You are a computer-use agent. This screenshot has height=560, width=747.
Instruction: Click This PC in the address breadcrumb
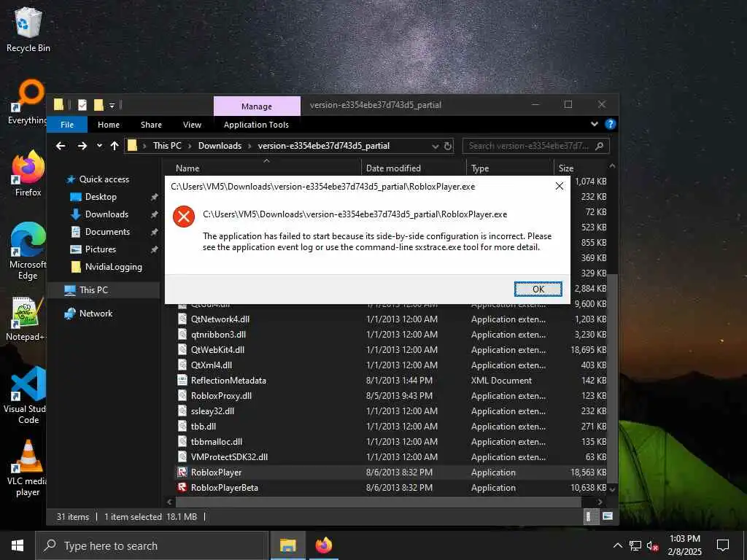click(167, 146)
